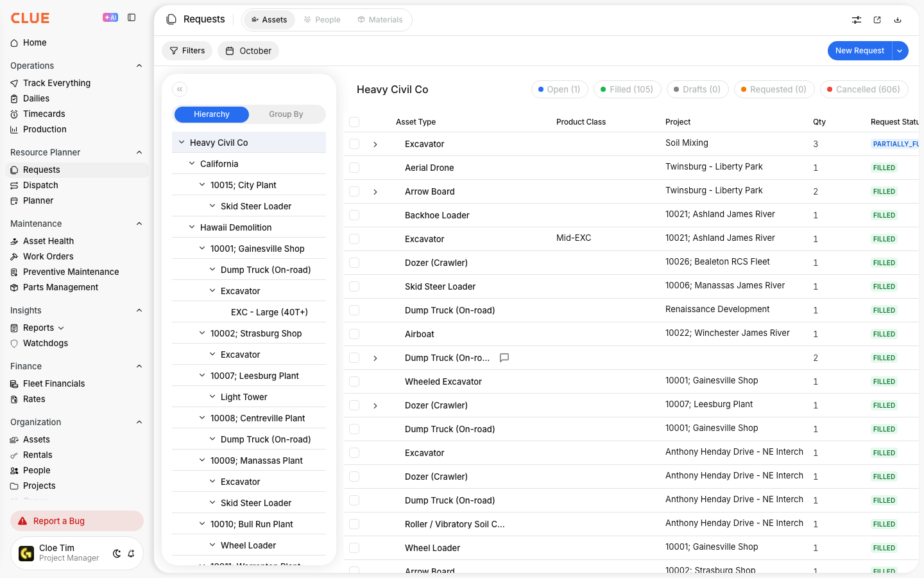Open Projects in sidebar
The width and height of the screenshot is (924, 578).
pyautogui.click(x=39, y=486)
